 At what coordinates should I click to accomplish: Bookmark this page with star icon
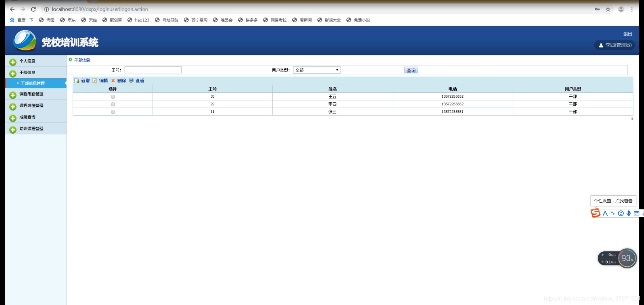pos(608,9)
